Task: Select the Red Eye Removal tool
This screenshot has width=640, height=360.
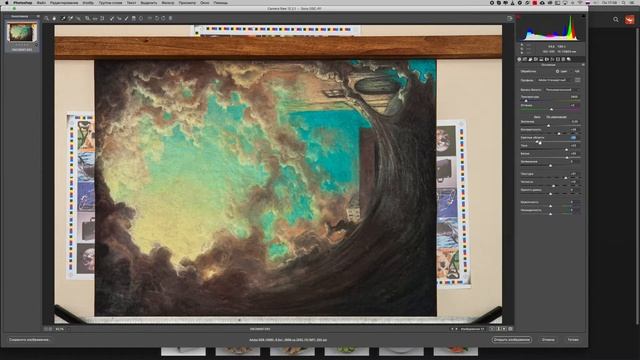Action: coord(119,18)
